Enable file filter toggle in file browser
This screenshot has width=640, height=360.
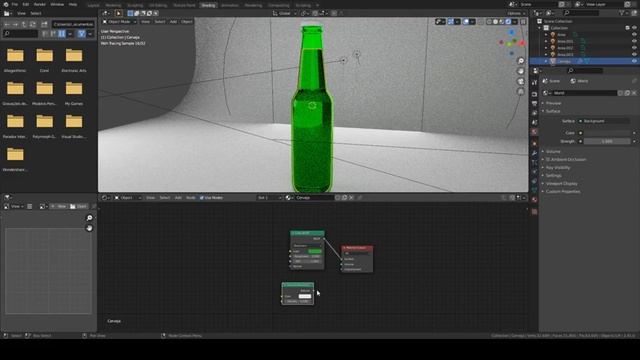81,34
